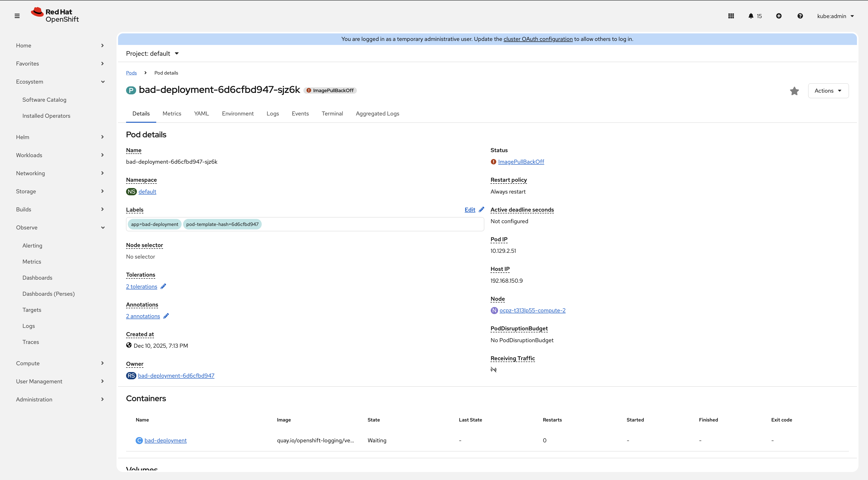Open the Actions dropdown menu
Image resolution: width=868 pixels, height=480 pixels.
tap(828, 91)
